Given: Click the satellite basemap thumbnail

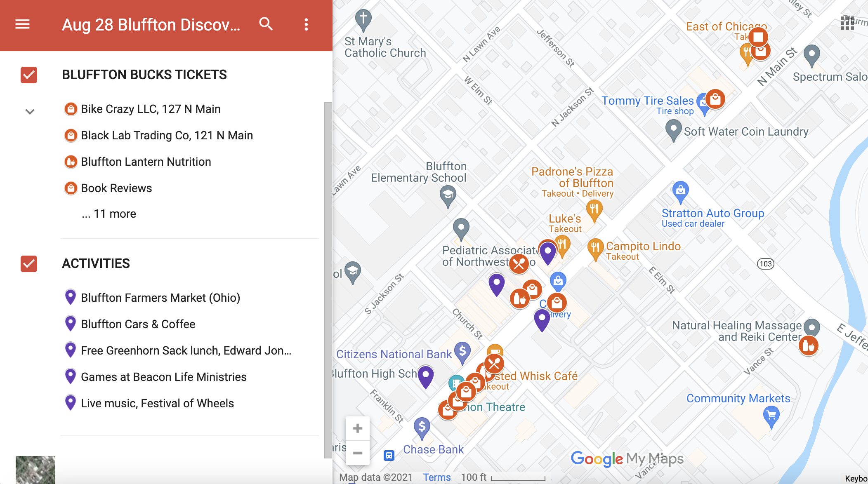Looking at the screenshot, I should click(x=35, y=470).
